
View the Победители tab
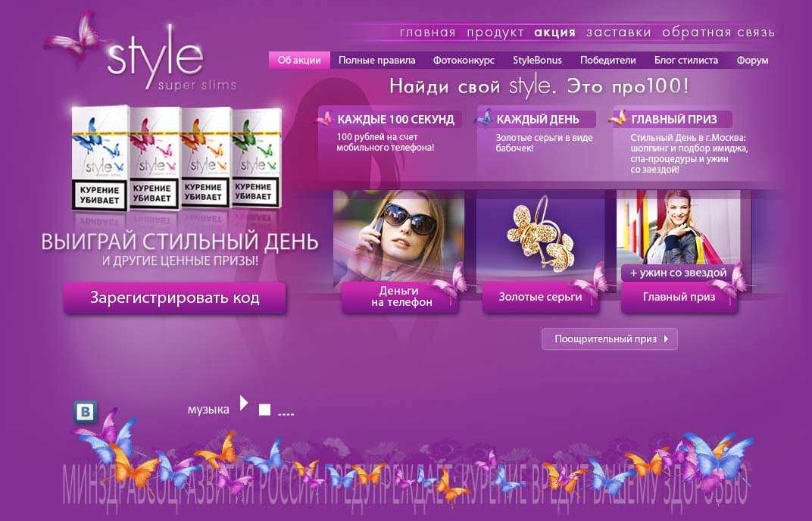pos(608,60)
